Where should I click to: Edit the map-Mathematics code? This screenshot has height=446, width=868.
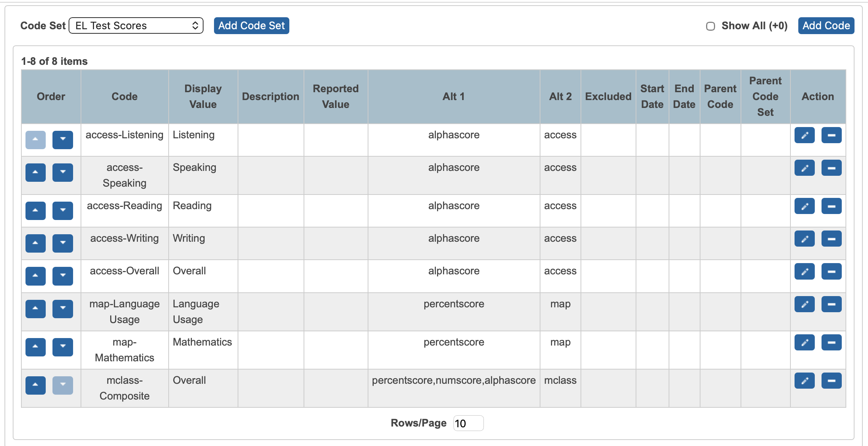[x=804, y=343]
